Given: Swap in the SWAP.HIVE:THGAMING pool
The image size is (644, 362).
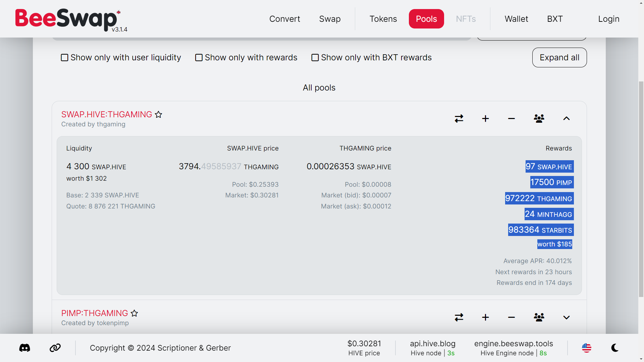Looking at the screenshot, I should (x=459, y=119).
